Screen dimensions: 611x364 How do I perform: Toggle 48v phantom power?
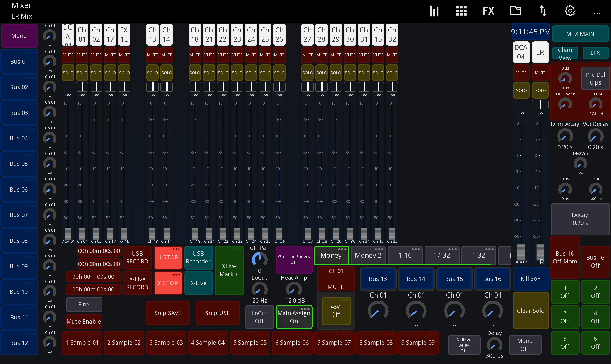click(335, 311)
